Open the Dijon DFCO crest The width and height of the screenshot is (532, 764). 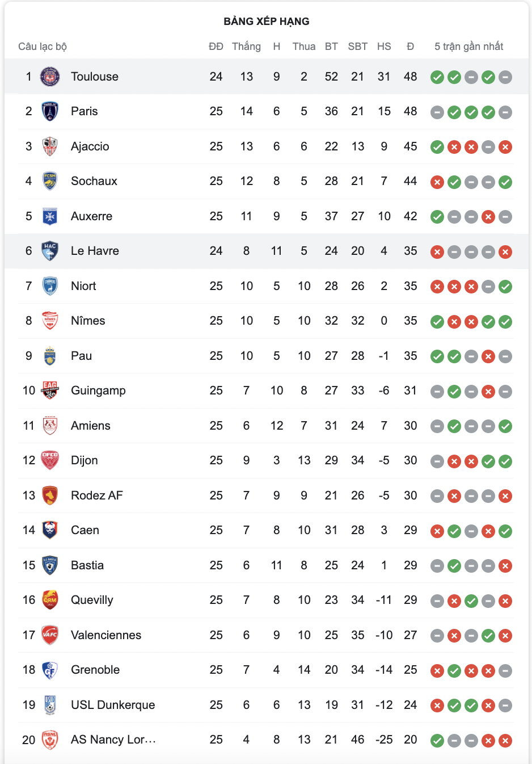[x=50, y=460]
